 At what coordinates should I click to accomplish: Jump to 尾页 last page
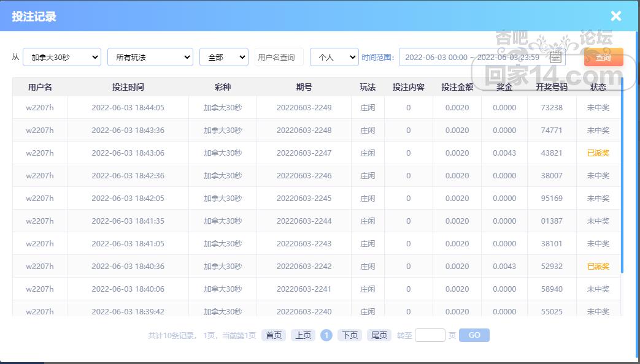pos(379,335)
